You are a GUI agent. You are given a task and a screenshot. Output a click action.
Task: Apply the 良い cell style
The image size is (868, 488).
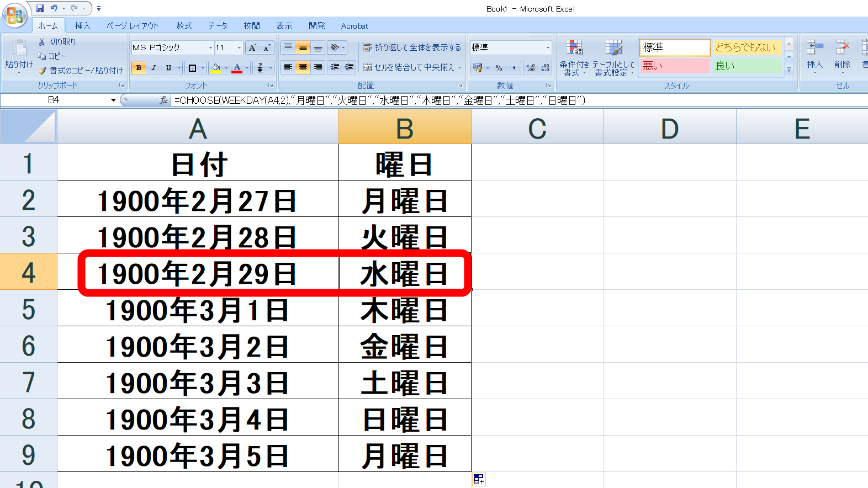pyautogui.click(x=747, y=66)
